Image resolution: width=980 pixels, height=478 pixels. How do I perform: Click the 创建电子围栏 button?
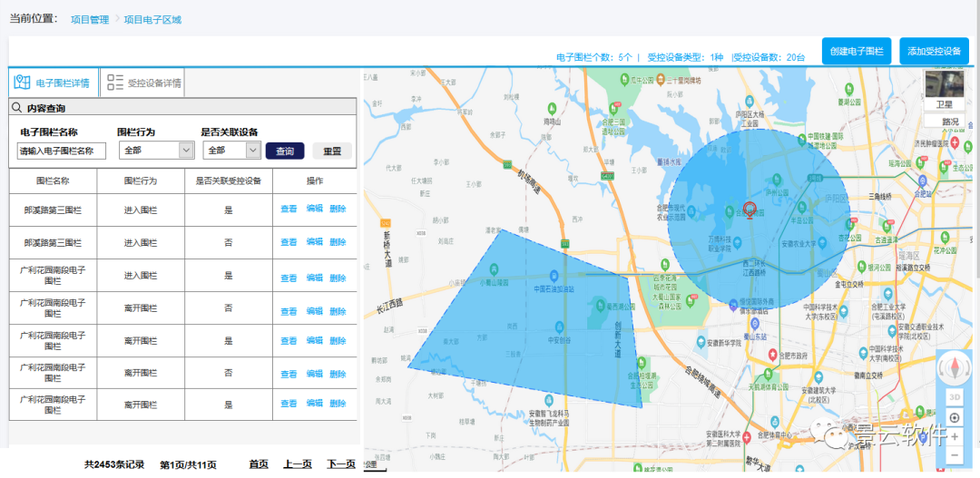pyautogui.click(x=857, y=51)
